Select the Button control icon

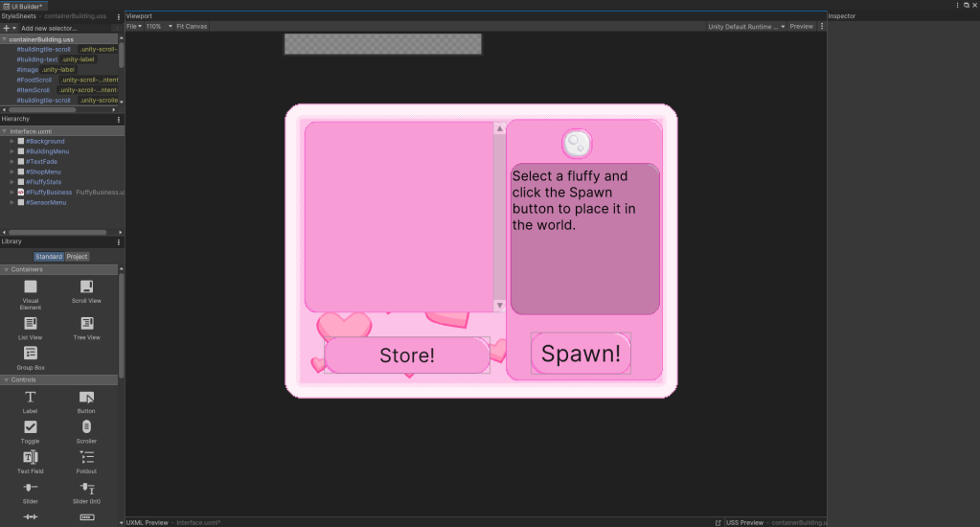[x=86, y=397]
